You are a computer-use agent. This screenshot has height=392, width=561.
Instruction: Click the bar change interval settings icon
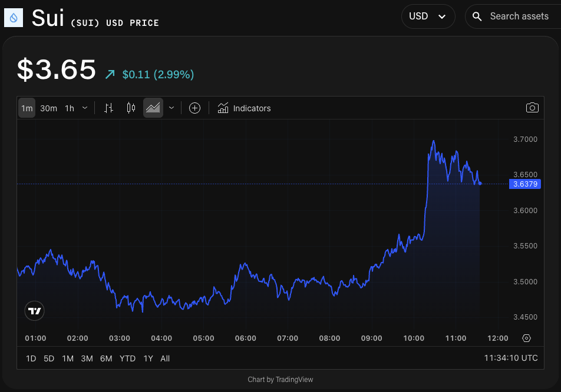pyautogui.click(x=108, y=108)
